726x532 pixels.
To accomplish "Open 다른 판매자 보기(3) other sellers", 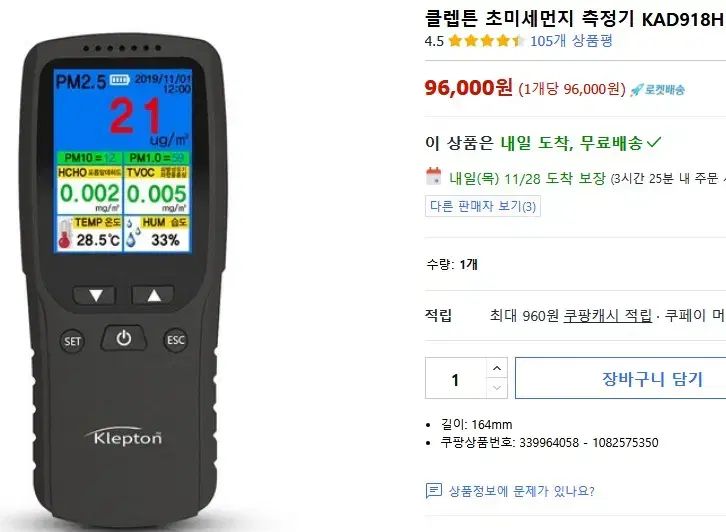I will (482, 206).
